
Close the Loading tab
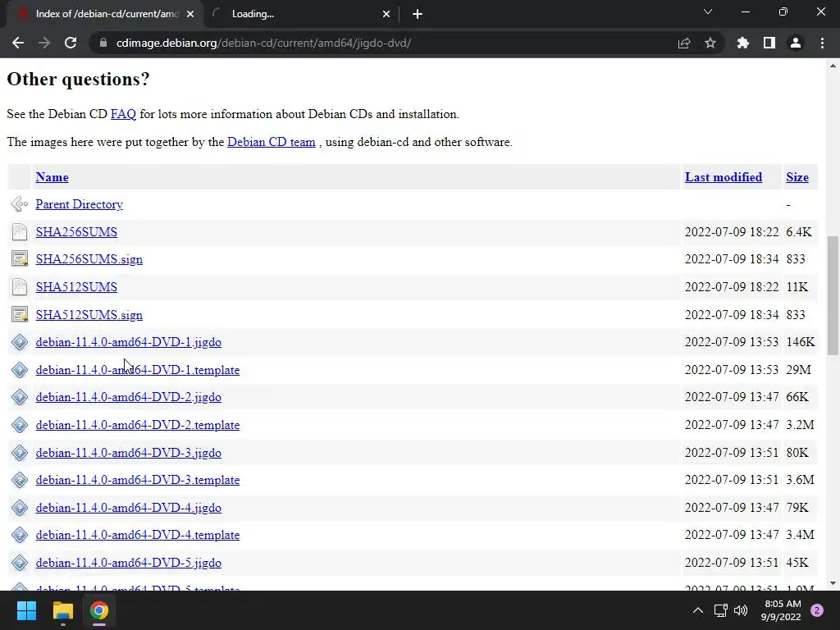386,14
